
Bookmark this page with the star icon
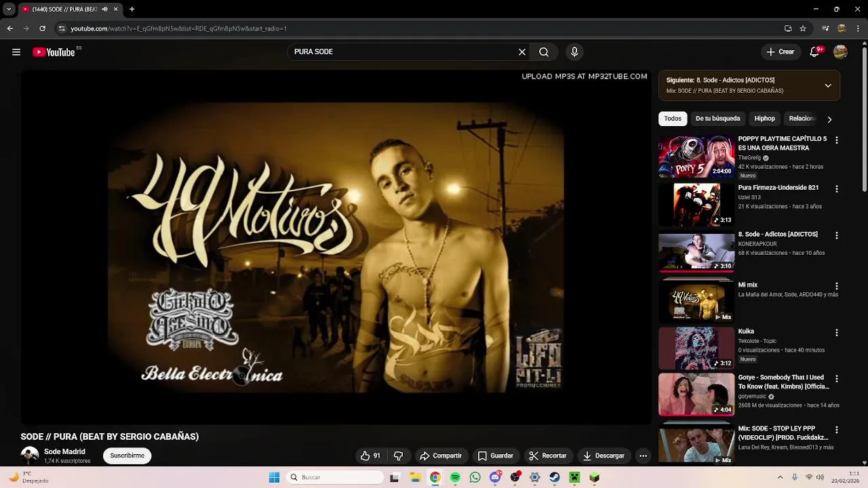[803, 28]
